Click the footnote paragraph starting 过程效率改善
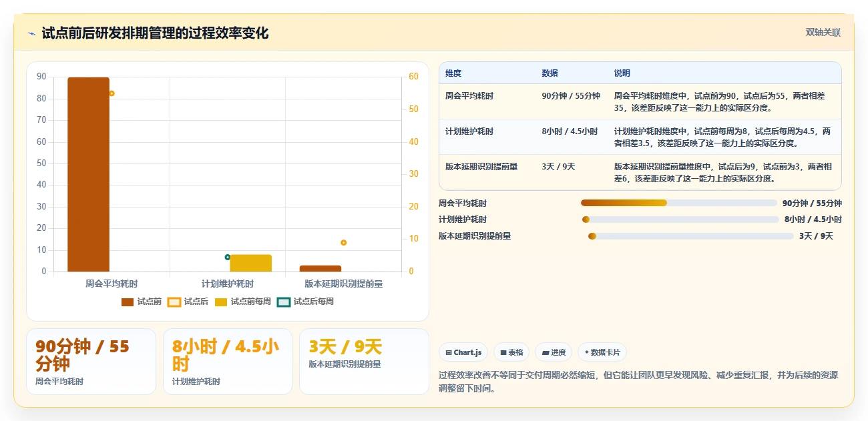 [x=638, y=382]
